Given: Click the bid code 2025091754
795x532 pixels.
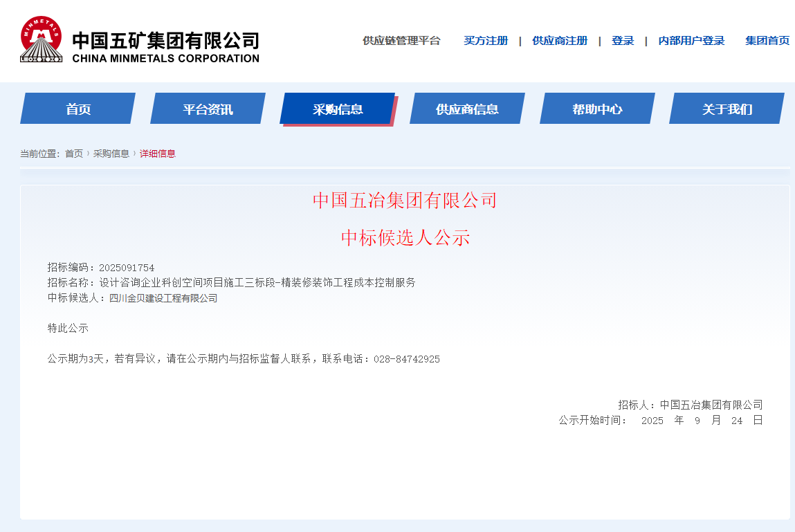Looking at the screenshot, I should [127, 268].
